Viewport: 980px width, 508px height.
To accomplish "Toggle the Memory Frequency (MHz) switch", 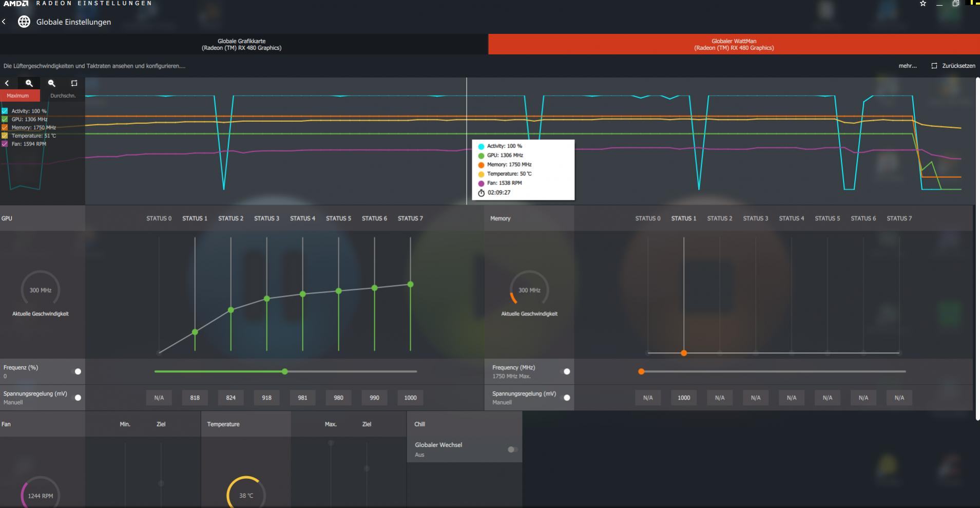I will tap(566, 371).
